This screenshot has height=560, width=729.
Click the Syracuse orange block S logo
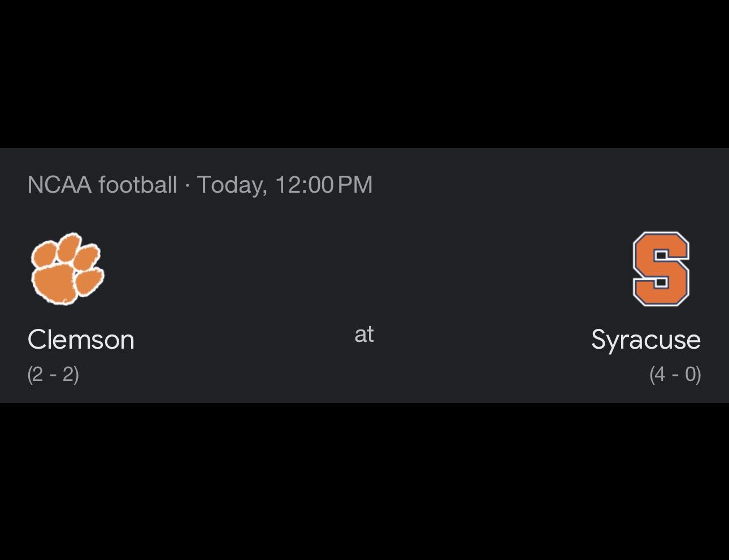[661, 269]
